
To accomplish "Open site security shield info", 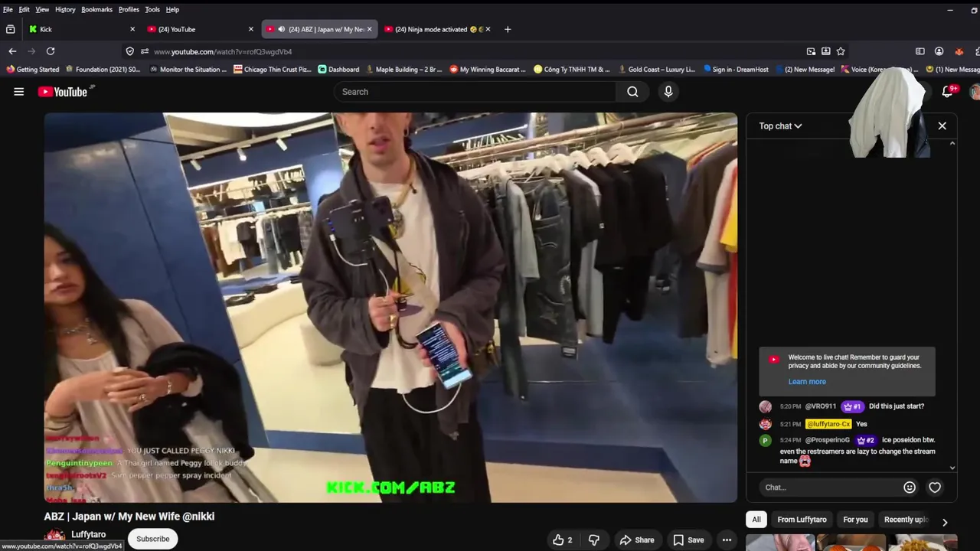I will tap(130, 51).
